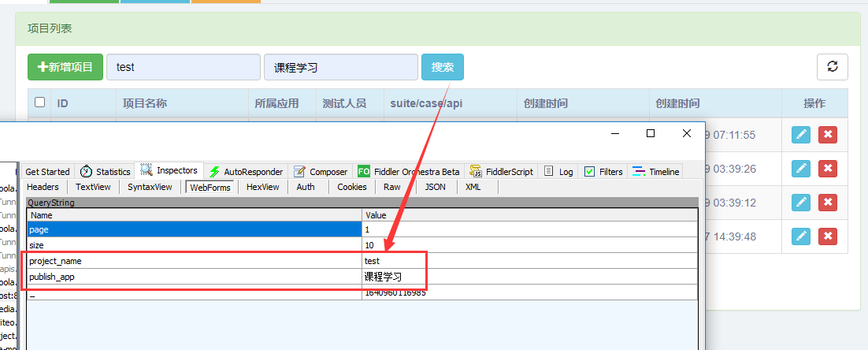868x350 pixels.
Task: Switch to the TextView inspector
Action: click(93, 187)
